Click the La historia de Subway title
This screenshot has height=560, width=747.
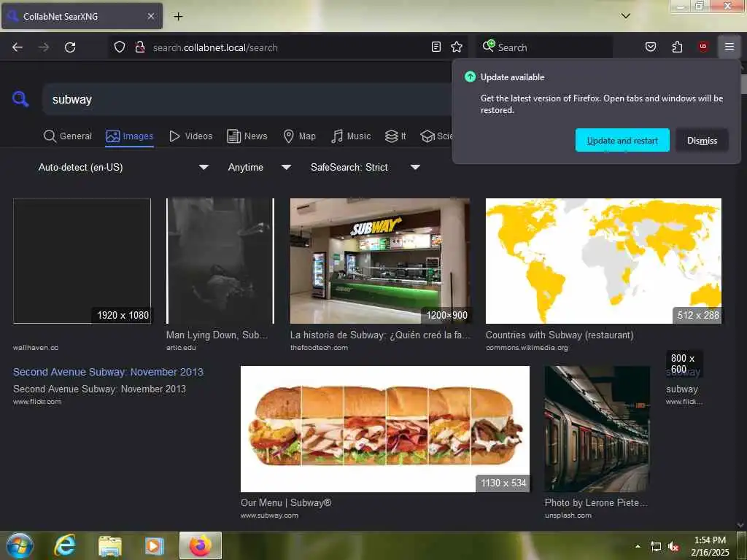click(x=379, y=335)
